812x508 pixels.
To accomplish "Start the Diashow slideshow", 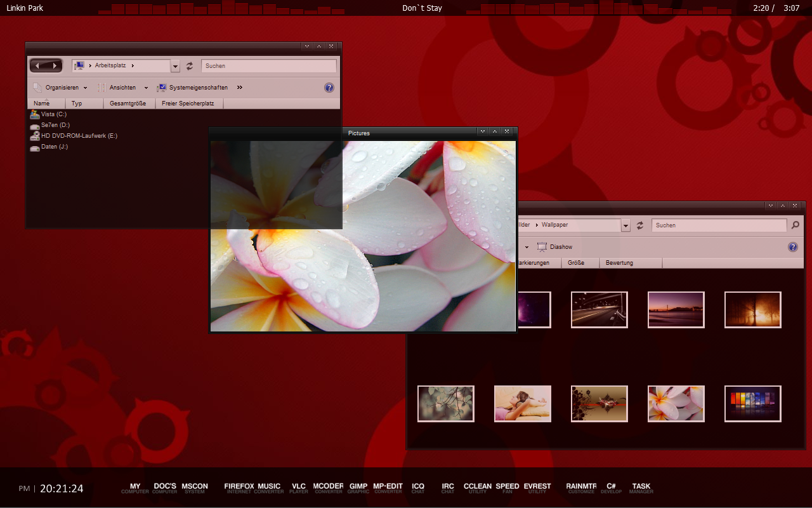I will (555, 247).
